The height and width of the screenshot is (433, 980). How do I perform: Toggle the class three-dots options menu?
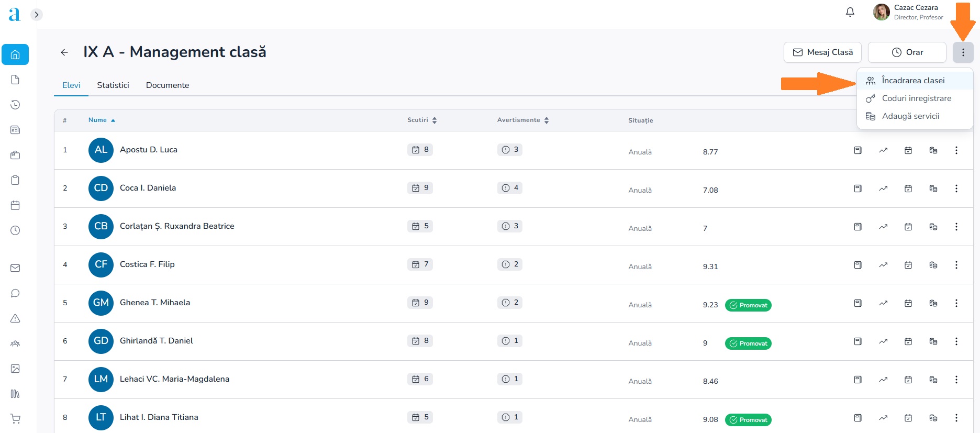click(x=963, y=52)
